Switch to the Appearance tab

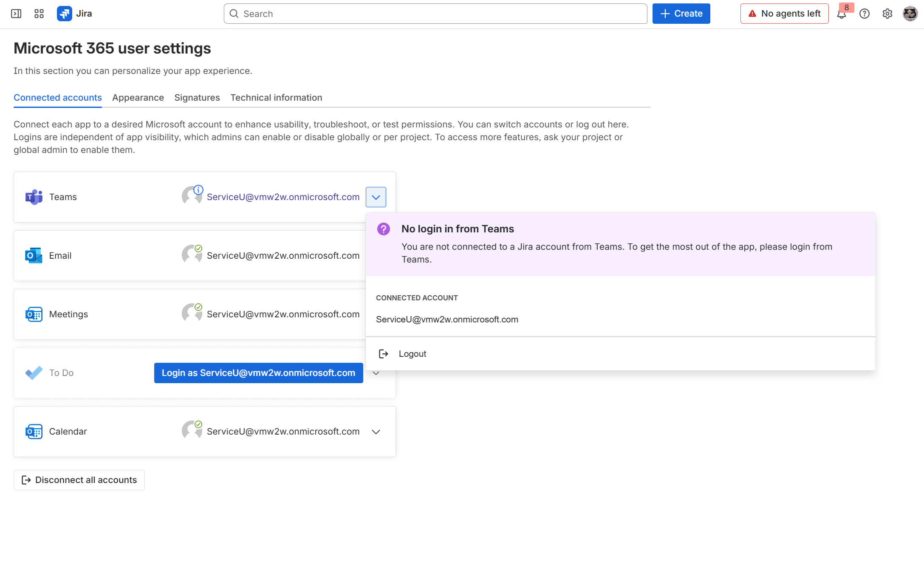click(x=138, y=98)
